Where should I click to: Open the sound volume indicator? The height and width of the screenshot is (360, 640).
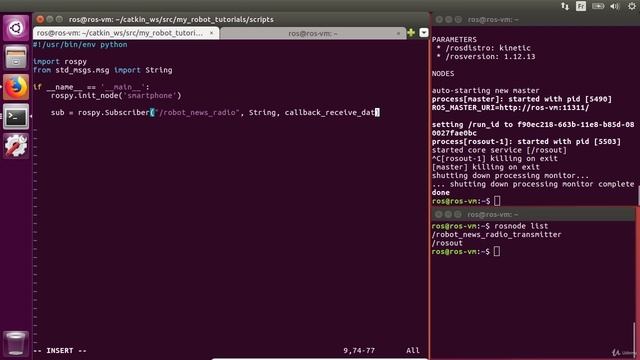pos(615,6)
